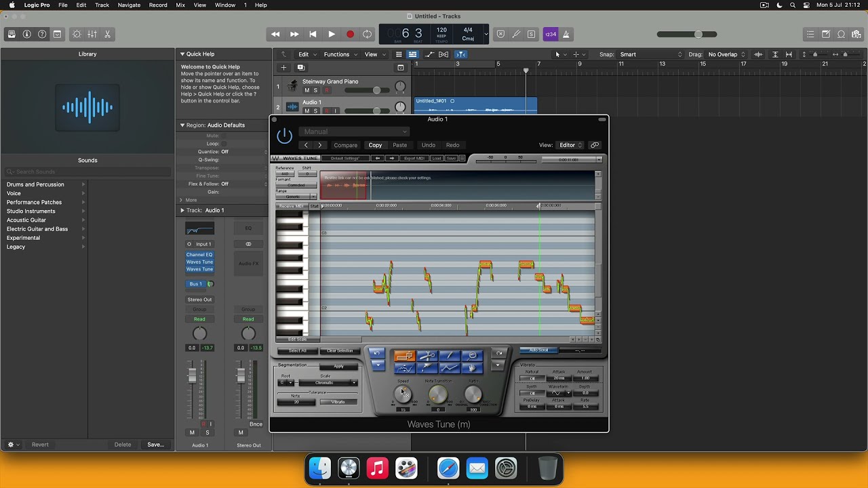Screen dimensions: 868x488
Task: Click the Library search sounds field
Action: point(87,172)
